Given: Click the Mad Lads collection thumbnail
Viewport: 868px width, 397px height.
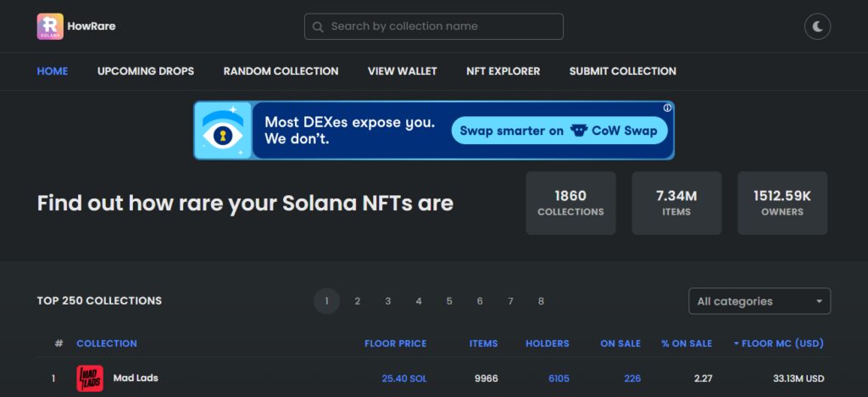Looking at the screenshot, I should pyautogui.click(x=90, y=378).
